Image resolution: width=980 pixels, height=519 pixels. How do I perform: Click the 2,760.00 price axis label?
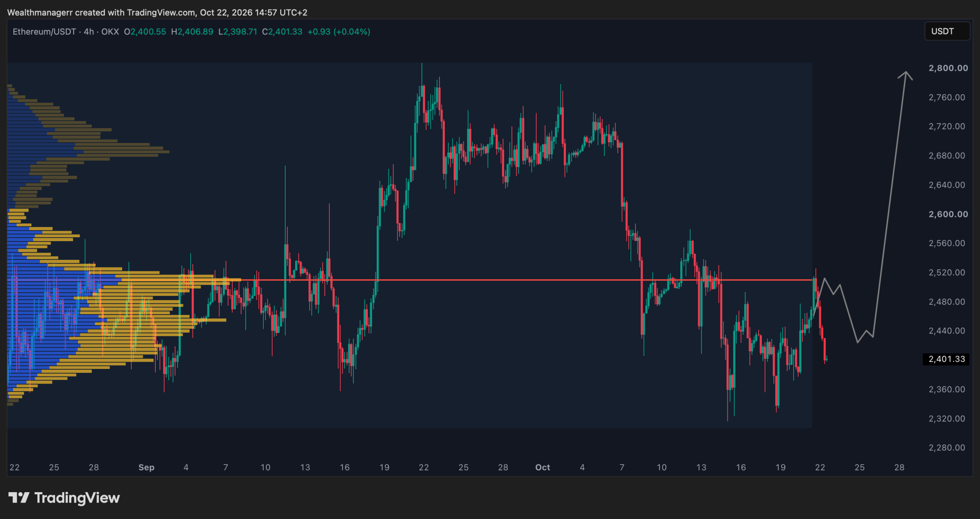pos(947,97)
